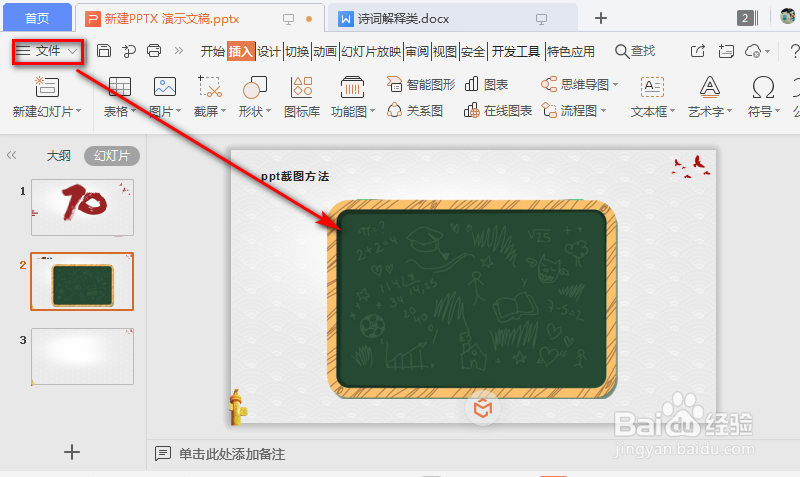
Task: Click the 形状 shapes icon
Action: [x=255, y=87]
